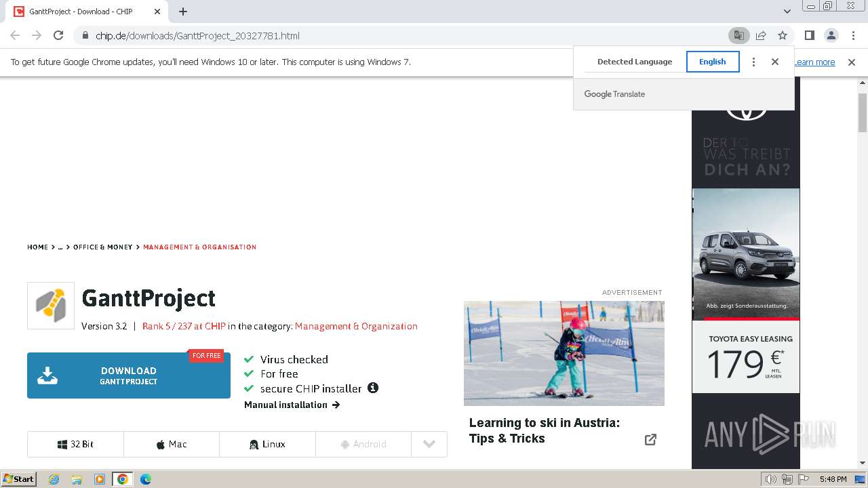Open translate options three-dot menu

[753, 62]
